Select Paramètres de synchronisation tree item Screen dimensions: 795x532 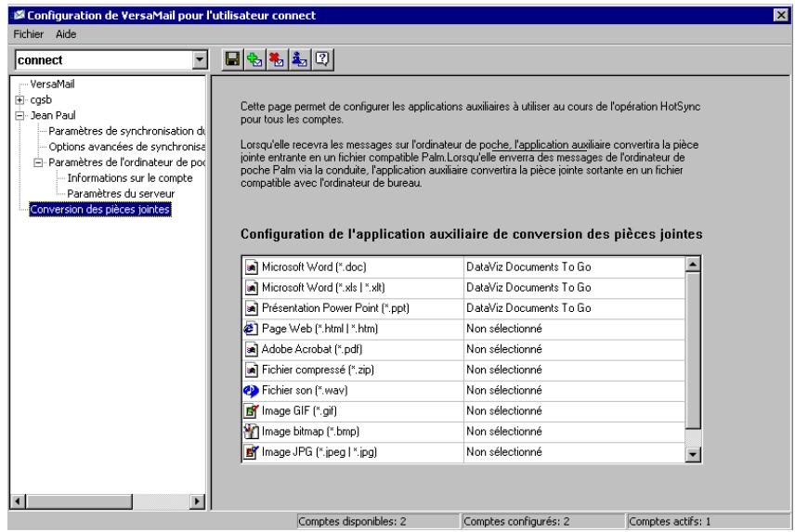[126, 131]
